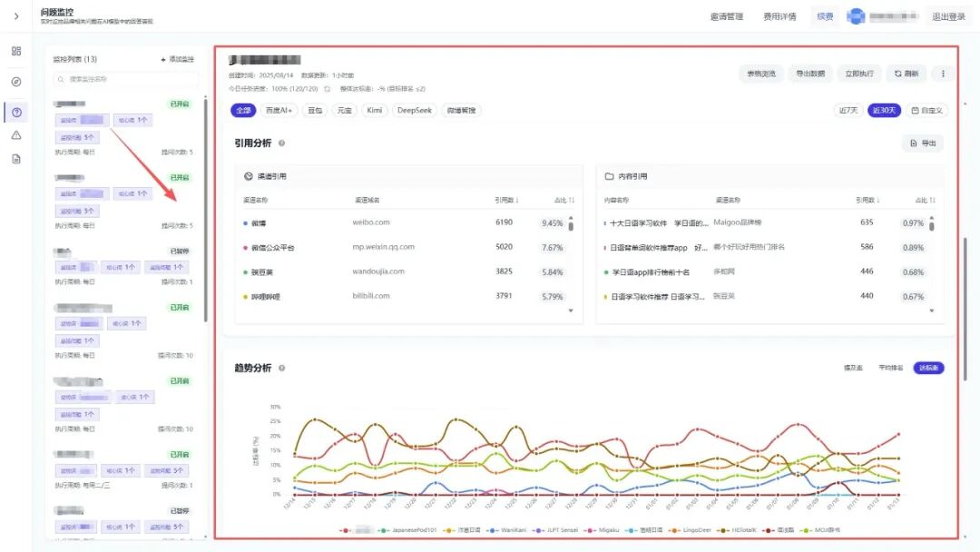This screenshot has width=980, height=552.
Task: Open 邀请管理 in top navigation
Action: coord(726,17)
